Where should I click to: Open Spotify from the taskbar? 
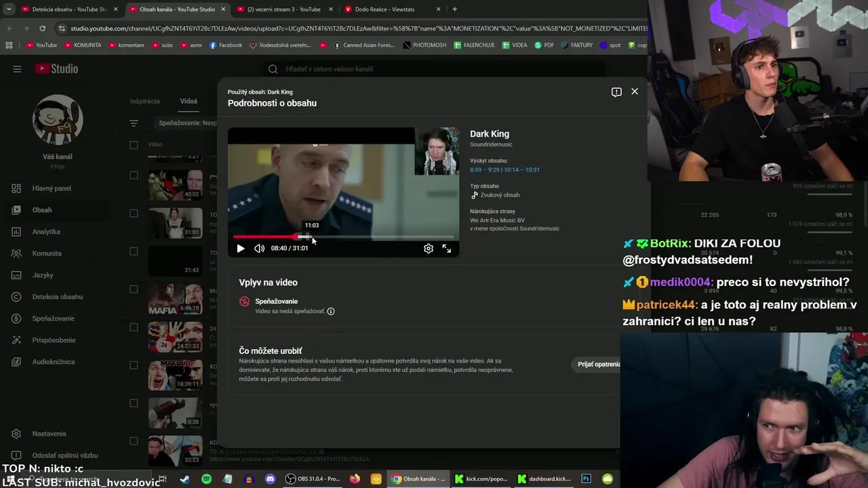tap(206, 479)
